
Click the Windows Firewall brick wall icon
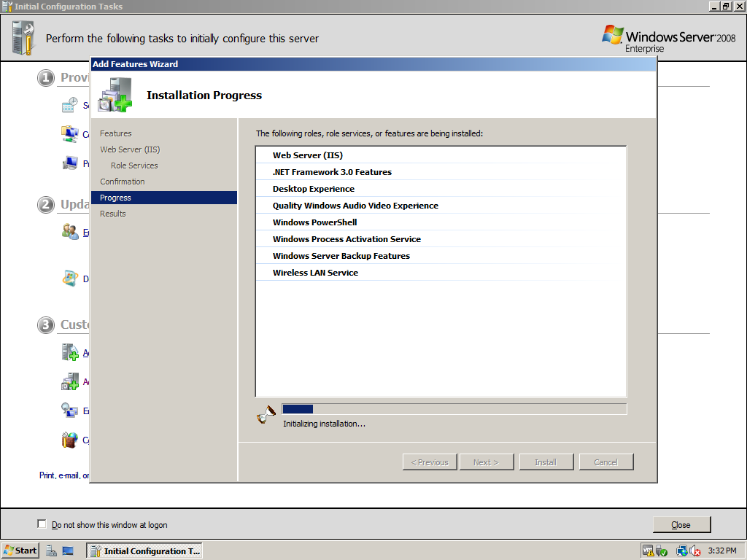pyautogui.click(x=70, y=440)
